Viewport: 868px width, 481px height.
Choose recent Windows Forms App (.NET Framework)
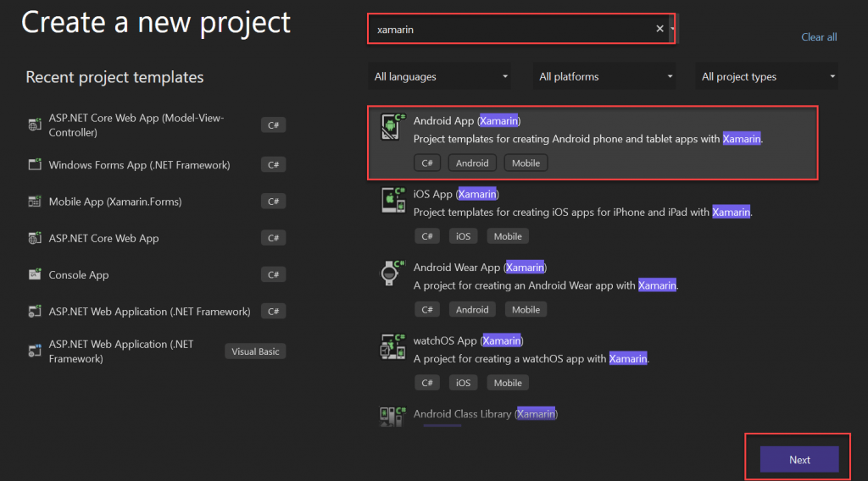[x=156, y=165]
